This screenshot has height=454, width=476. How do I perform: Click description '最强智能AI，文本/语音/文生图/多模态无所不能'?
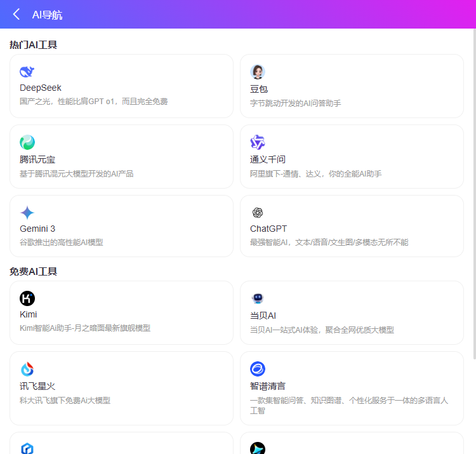(x=329, y=243)
